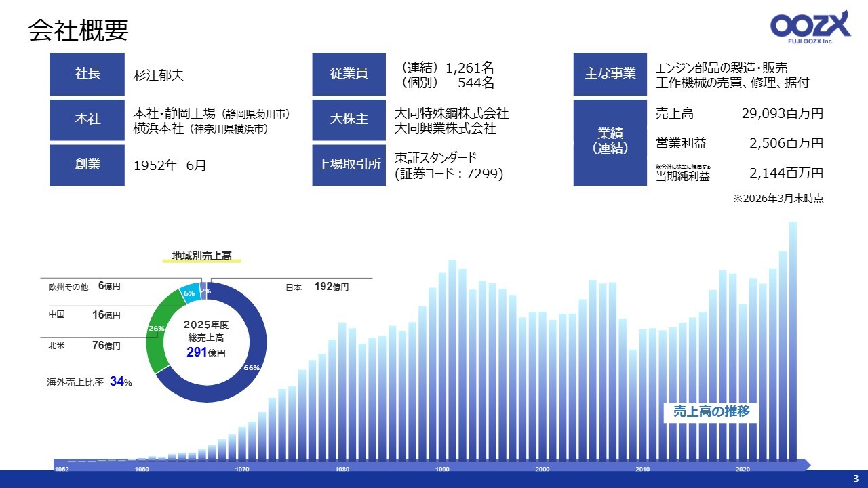Image resolution: width=868 pixels, height=488 pixels.
Task: Click shareholder 大同特殊鋼株式会社
Action: 452,113
